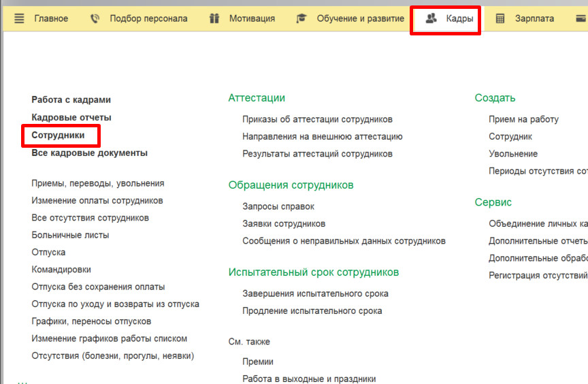Click the calculator icon for Зарплата

(500, 18)
